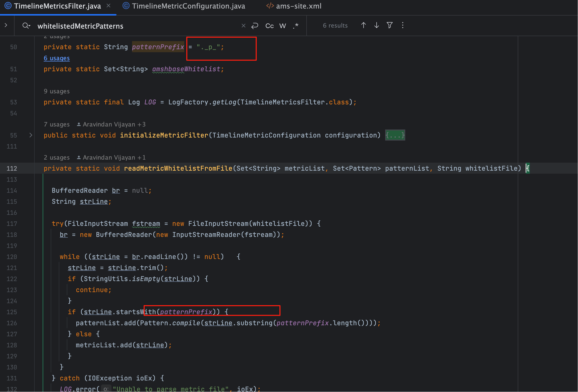Viewport: 578px width, 392px height.
Task: Expand folded initializeMetricFilter method in gutter
Action: 31,135
